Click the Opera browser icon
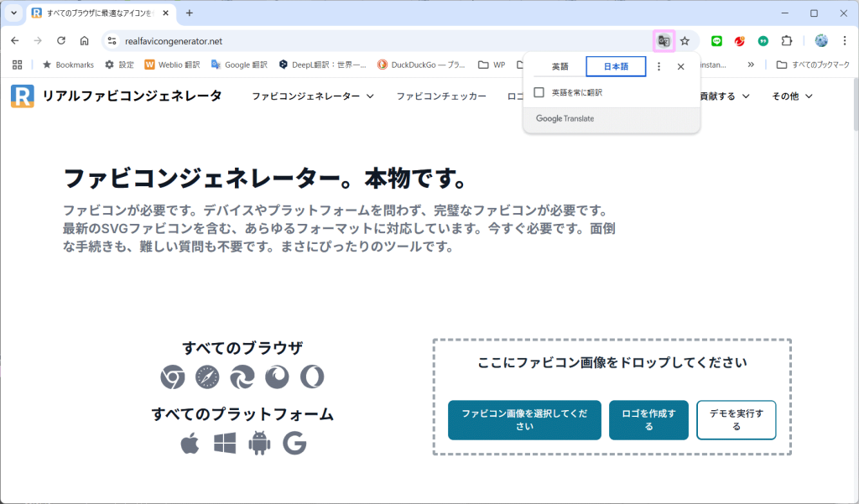Screen dimensions: 859x504 tap(312, 377)
